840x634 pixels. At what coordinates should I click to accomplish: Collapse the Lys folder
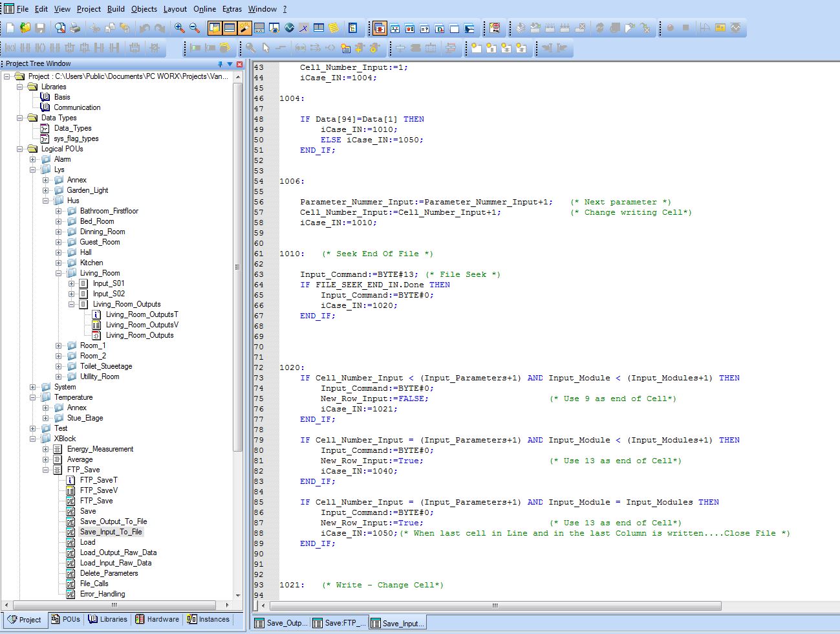tap(33, 169)
